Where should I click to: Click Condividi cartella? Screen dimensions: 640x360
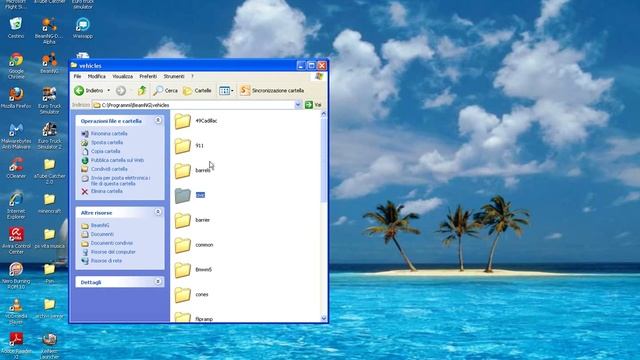(109, 169)
